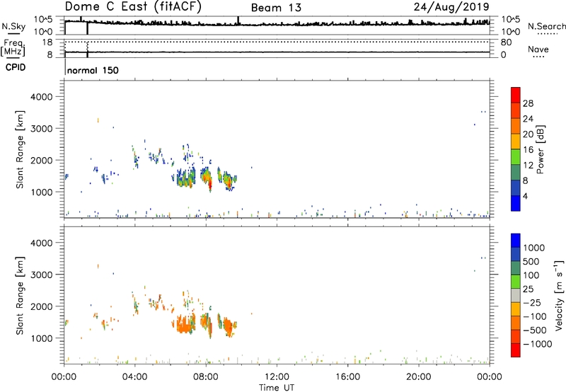The image size is (566, 392).
Task: Click the strong red echo near 08:00 in power panel
Action: (210, 186)
